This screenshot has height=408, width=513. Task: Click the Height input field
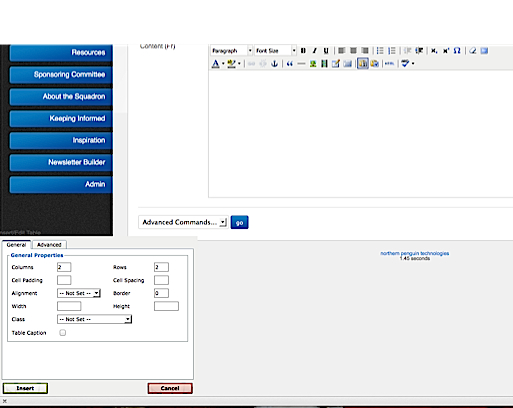tap(166, 306)
